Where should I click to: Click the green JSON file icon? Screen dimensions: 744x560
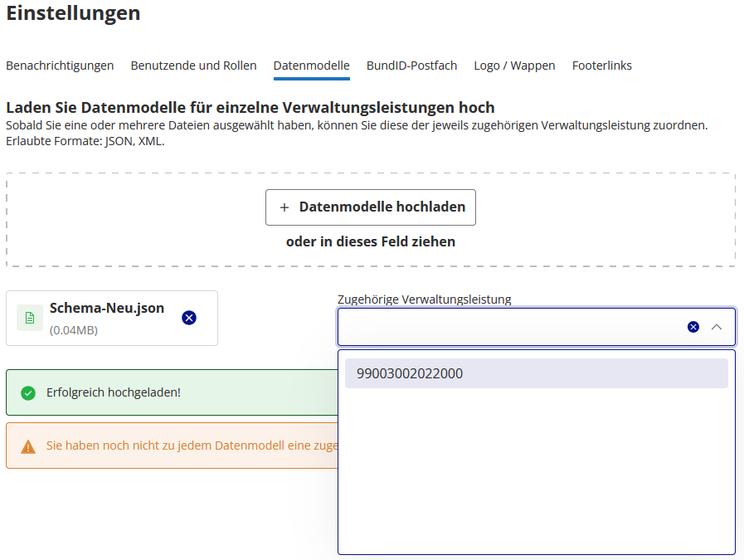pos(27,317)
